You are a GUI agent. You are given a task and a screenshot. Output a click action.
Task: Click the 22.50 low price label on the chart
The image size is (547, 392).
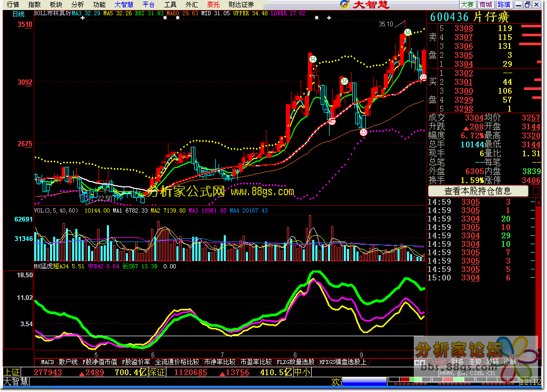(x=105, y=198)
